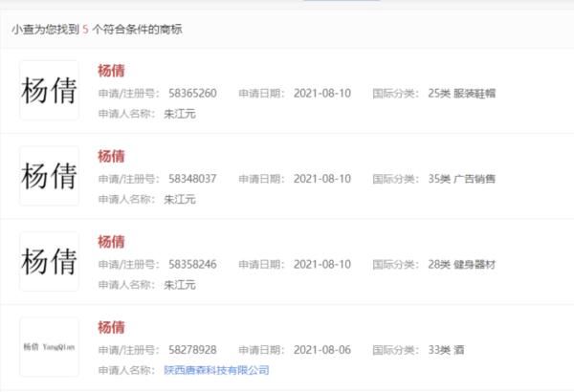Open the 杨倩 title for 28类 健身器材
The width and height of the screenshot is (574, 392).
tap(111, 242)
